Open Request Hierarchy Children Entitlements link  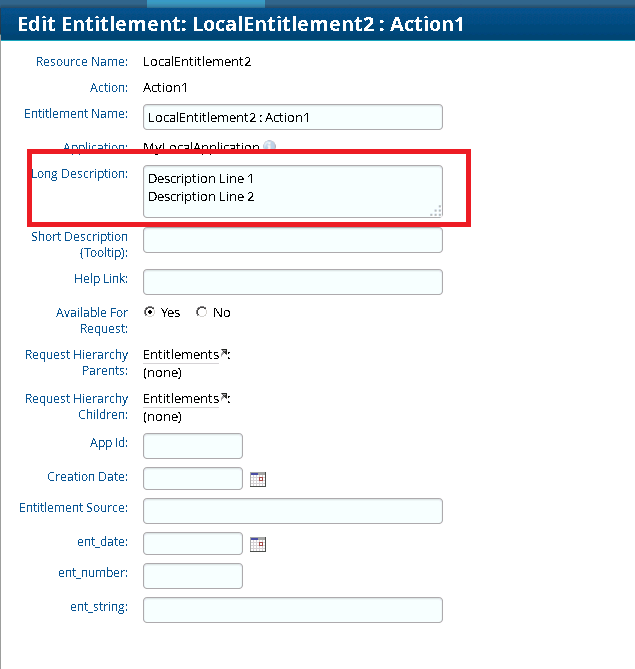(181, 399)
